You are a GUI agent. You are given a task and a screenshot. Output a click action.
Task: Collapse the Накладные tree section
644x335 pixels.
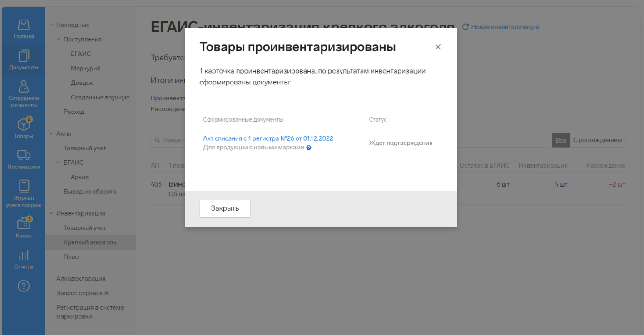point(51,25)
